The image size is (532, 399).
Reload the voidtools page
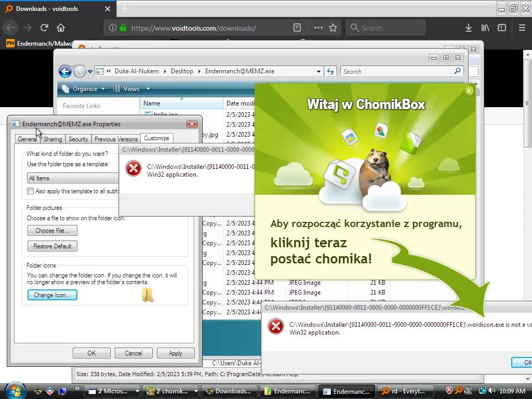pos(44,28)
